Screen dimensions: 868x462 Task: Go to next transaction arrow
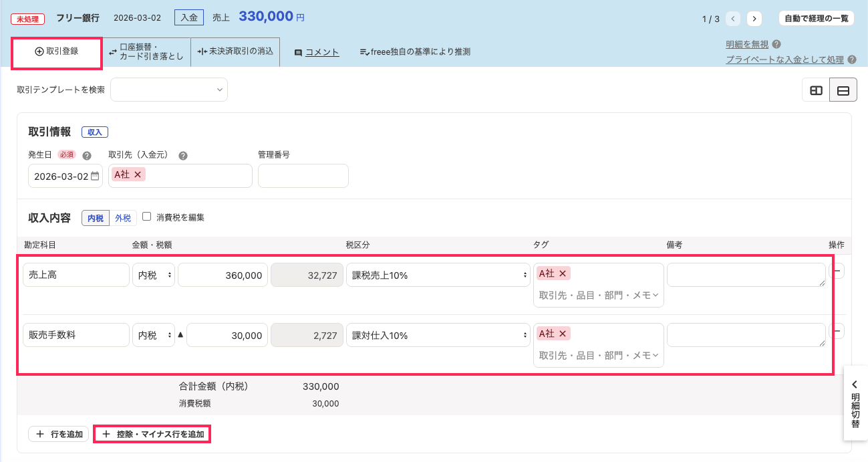[754, 19]
